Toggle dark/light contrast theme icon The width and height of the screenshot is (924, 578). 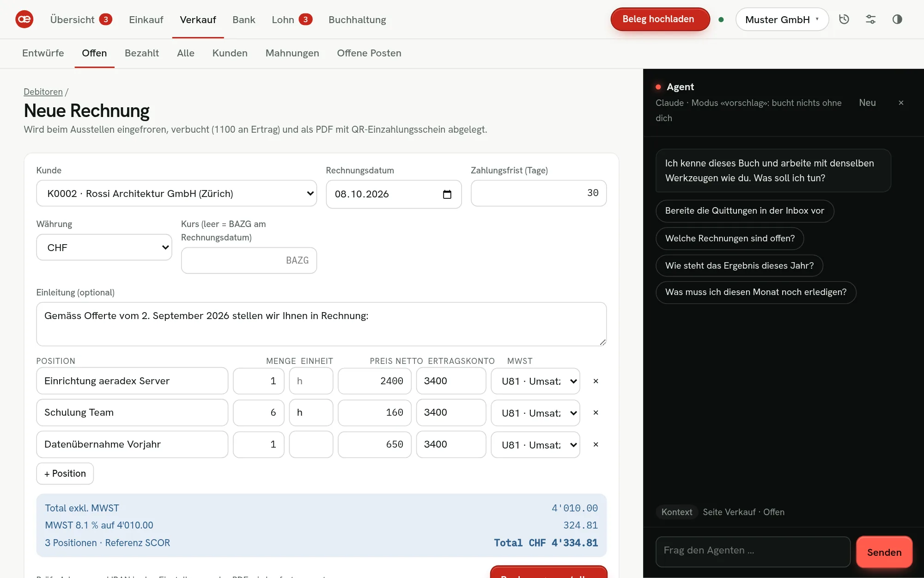897,19
